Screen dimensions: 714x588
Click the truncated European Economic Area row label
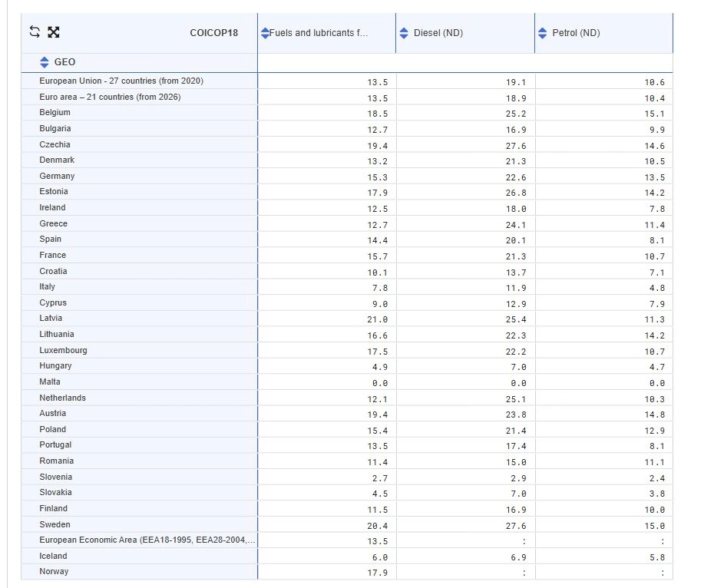tap(146, 540)
